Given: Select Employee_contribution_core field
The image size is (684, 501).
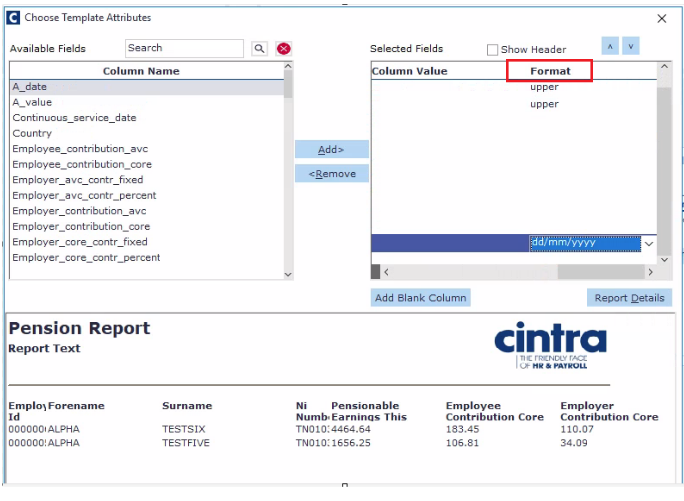Looking at the screenshot, I should [147, 165].
